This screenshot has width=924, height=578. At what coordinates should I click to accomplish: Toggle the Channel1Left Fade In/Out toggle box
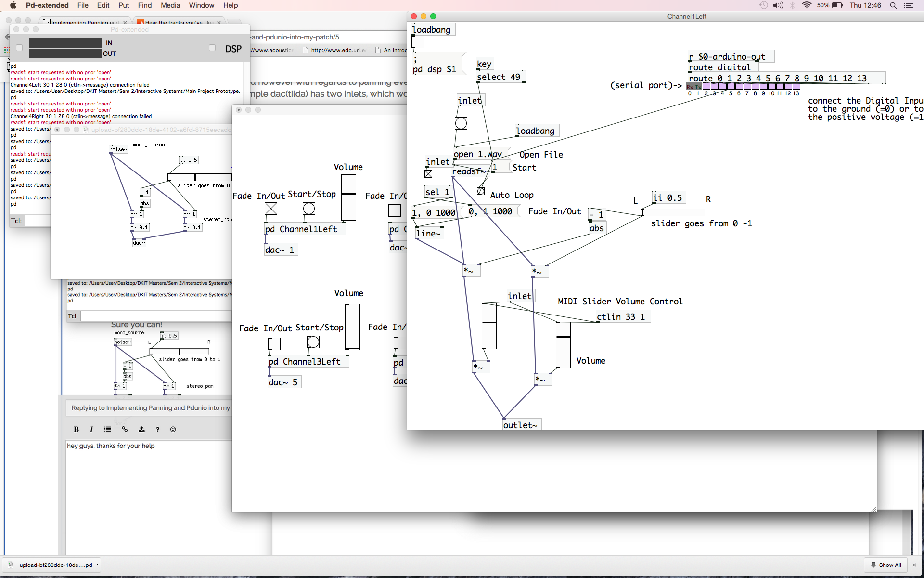point(271,209)
